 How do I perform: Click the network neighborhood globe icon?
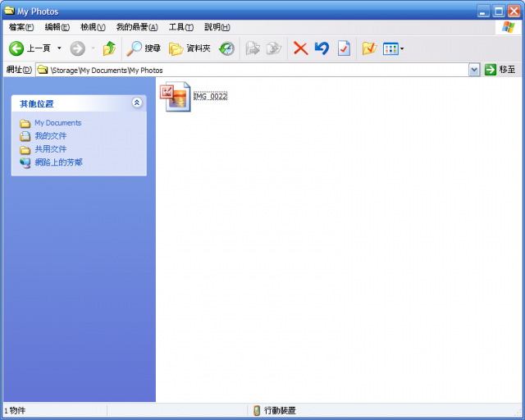coord(25,162)
